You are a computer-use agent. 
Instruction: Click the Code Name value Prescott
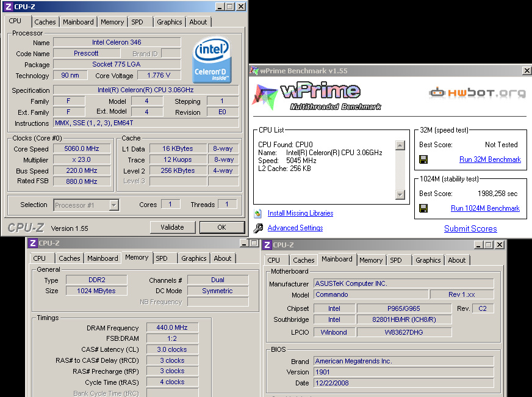point(87,53)
